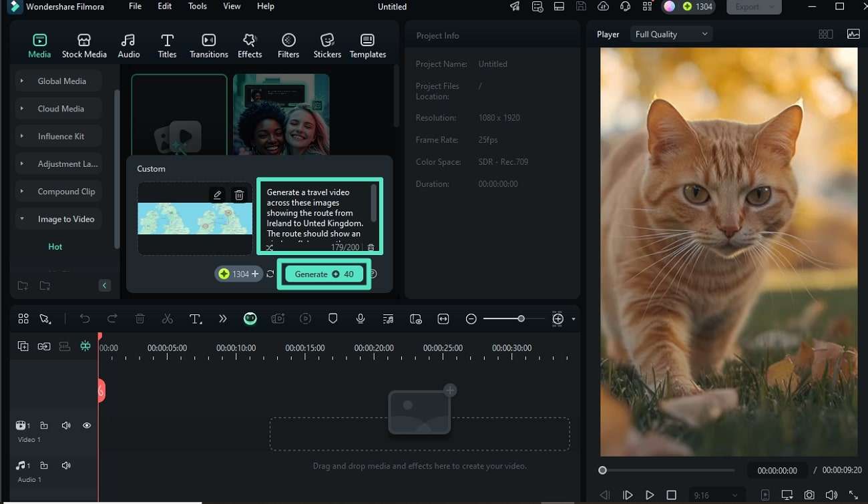Open the Templates tab
Image resolution: width=868 pixels, height=504 pixels.
point(367,45)
